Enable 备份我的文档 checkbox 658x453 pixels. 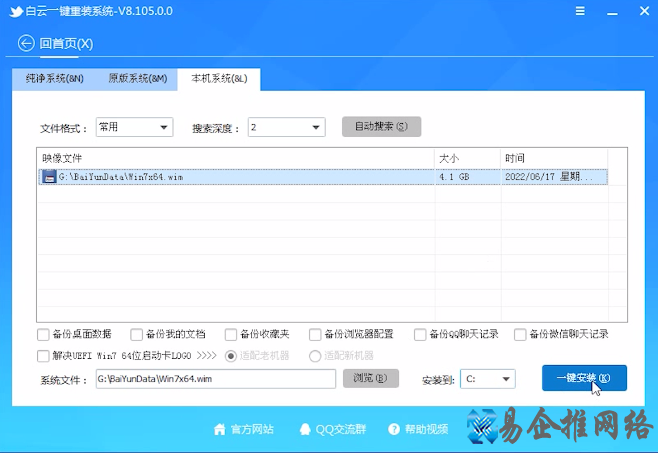136,335
